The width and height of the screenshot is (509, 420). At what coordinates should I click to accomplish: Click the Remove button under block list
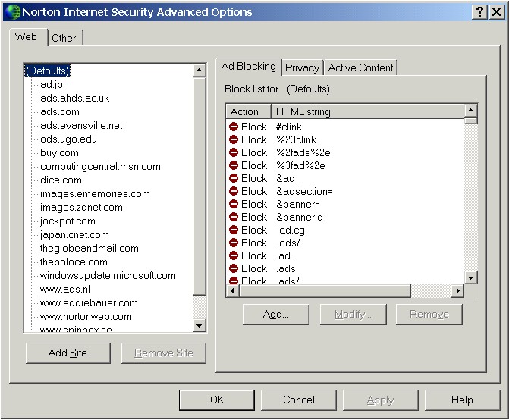[x=429, y=315]
